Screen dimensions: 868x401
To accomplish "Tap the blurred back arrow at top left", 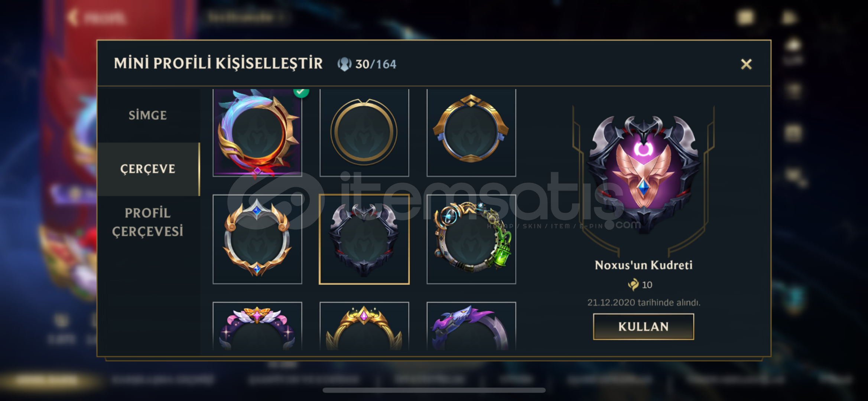I will 73,17.
